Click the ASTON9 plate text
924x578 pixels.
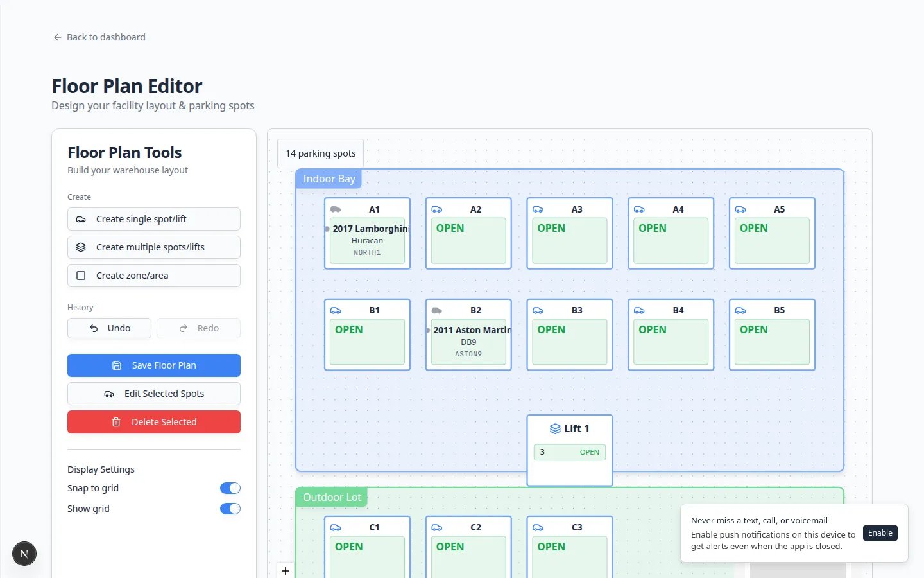pyautogui.click(x=468, y=354)
